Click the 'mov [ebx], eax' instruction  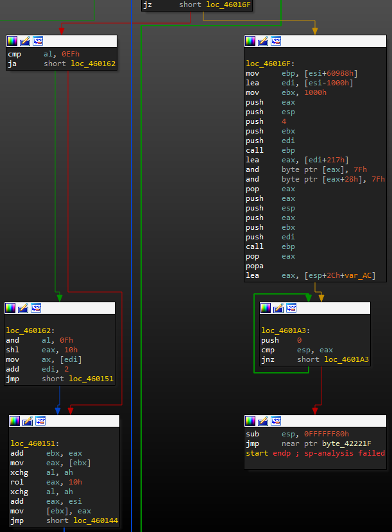(51, 511)
